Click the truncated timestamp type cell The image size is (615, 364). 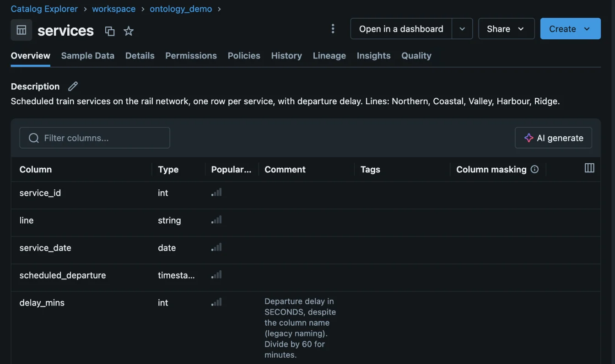(176, 275)
